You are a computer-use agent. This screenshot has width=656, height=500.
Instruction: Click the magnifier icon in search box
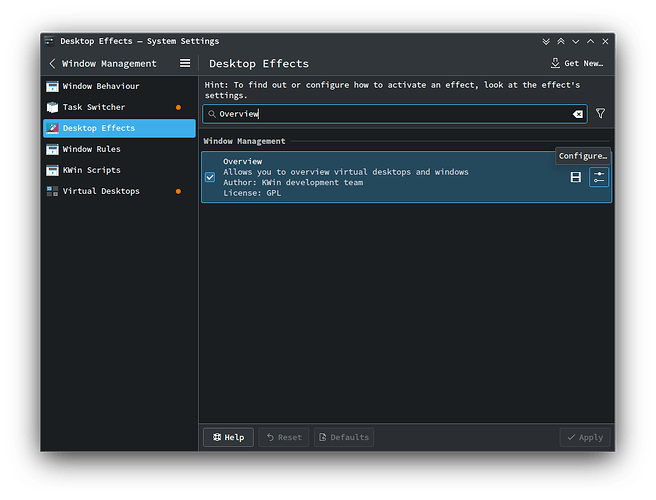point(212,114)
